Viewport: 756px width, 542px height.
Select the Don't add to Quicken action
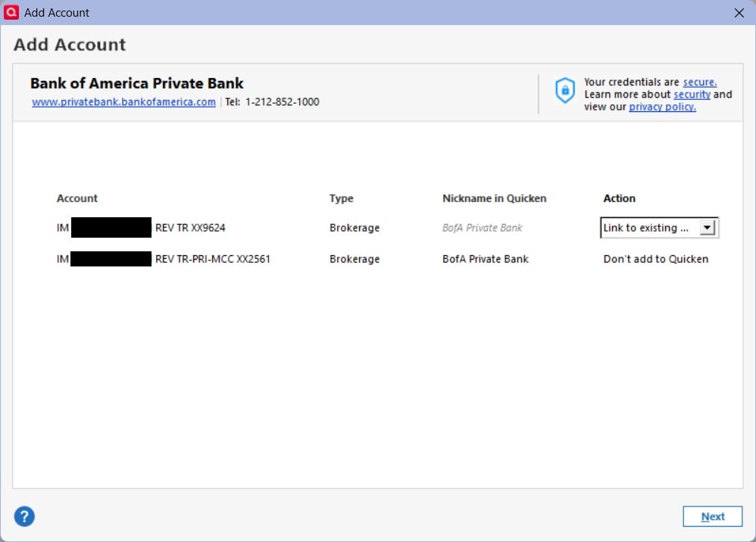(656, 259)
